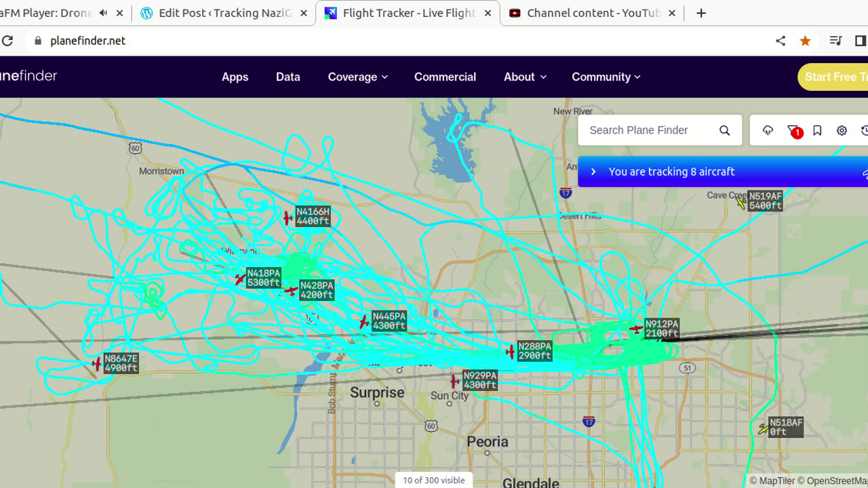Reload the page with the refresh icon
Image resolution: width=868 pixels, height=488 pixels.
click(x=7, y=41)
